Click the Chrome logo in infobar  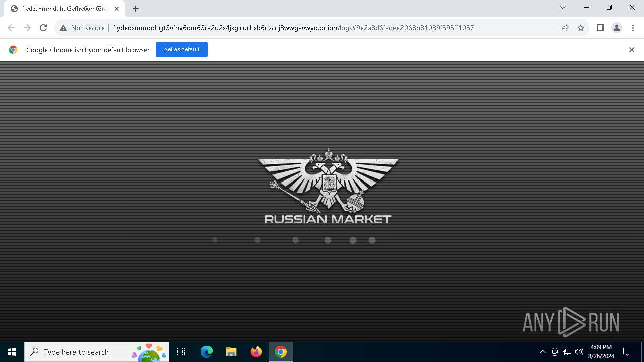click(13, 50)
